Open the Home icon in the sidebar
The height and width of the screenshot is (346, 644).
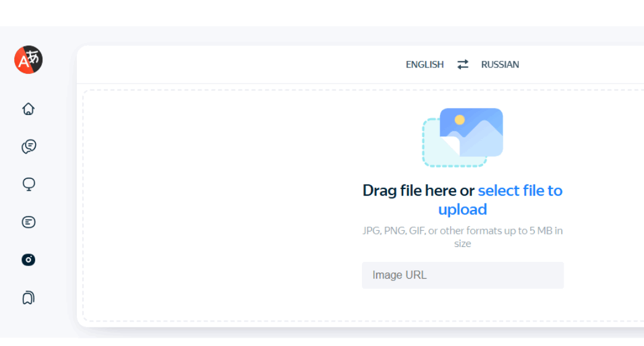28,109
